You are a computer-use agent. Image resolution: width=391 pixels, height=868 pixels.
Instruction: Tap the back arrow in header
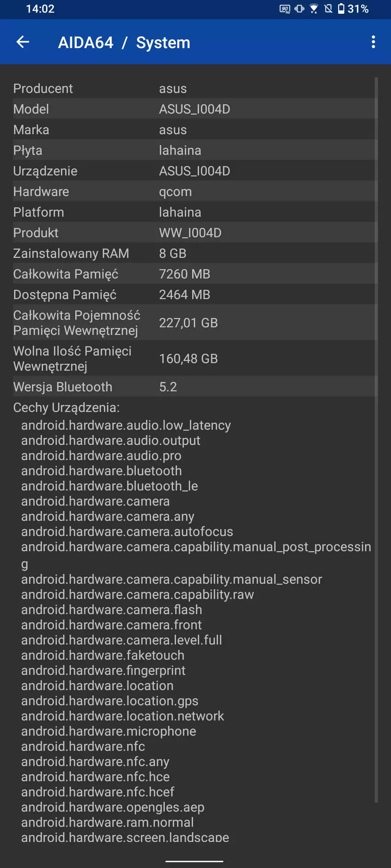pyautogui.click(x=23, y=42)
